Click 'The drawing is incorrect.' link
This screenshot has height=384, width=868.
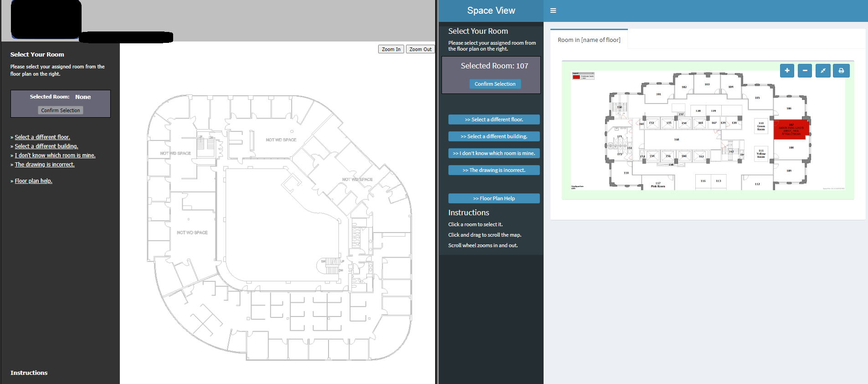click(x=45, y=165)
